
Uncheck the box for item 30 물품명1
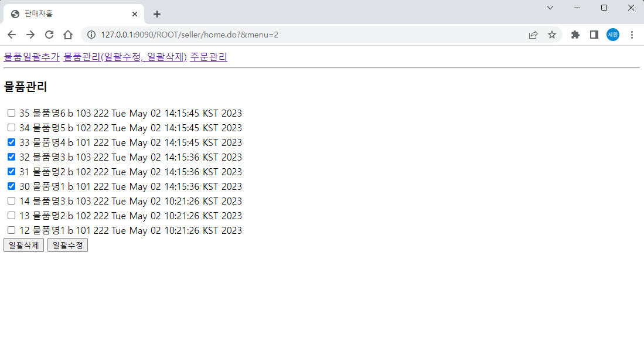[x=12, y=186]
